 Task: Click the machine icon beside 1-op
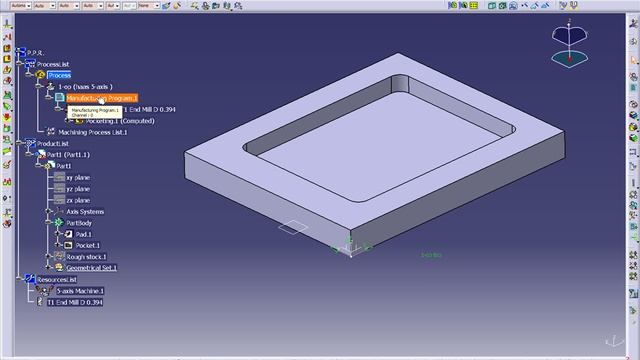click(x=51, y=87)
